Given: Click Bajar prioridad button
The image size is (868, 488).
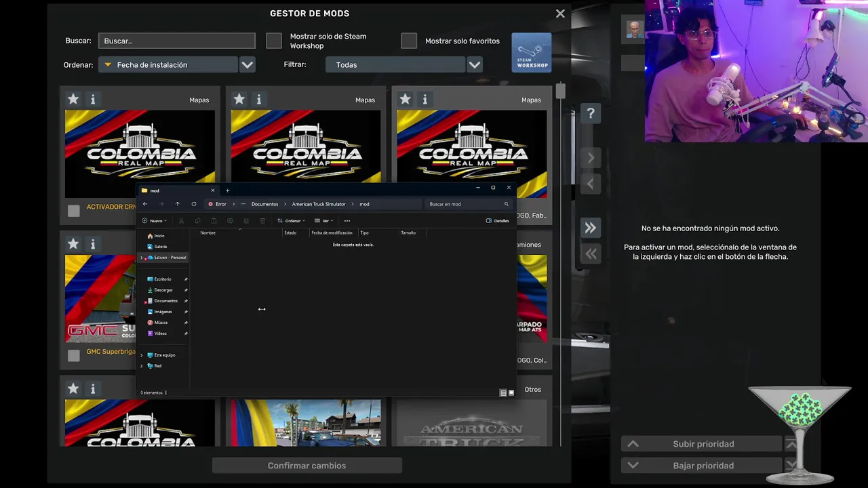Looking at the screenshot, I should click(x=702, y=466).
